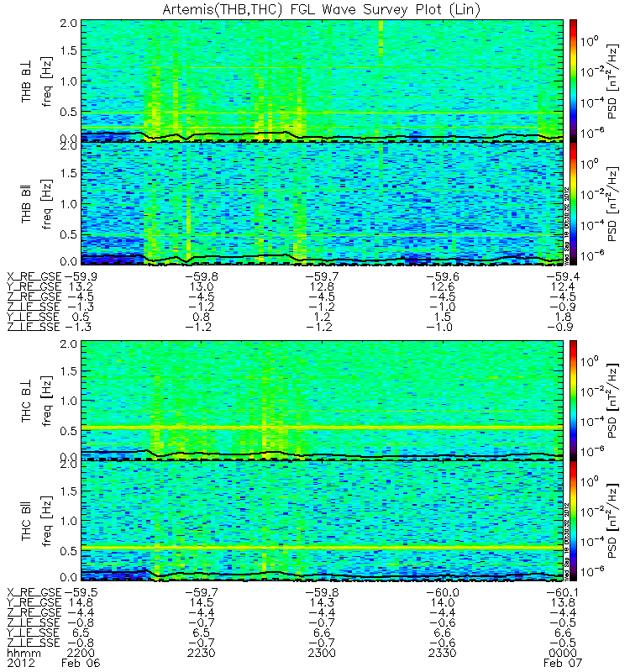
Task: Click the Y_RE_GSE value '12.6'
Action: click(x=443, y=286)
